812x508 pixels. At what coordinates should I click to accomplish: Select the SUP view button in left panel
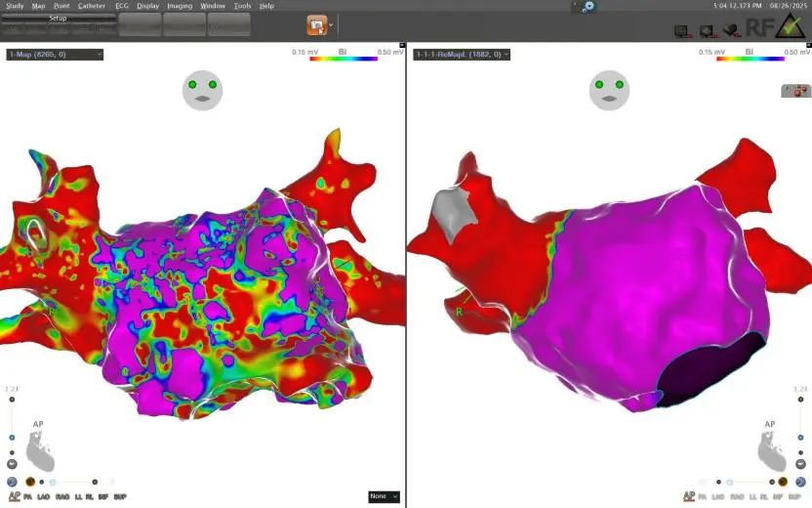tap(119, 497)
